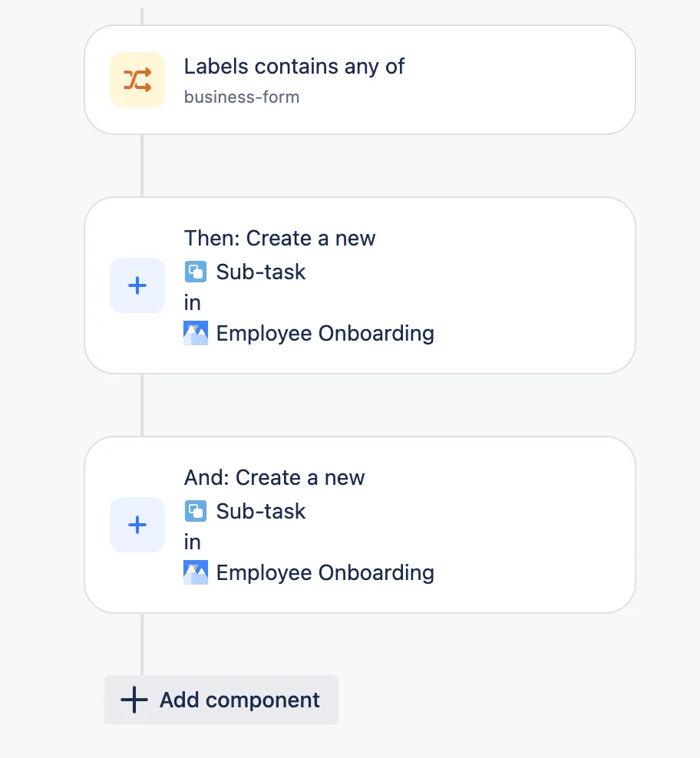Click the plus icon beside 'Add component'

[x=134, y=700]
